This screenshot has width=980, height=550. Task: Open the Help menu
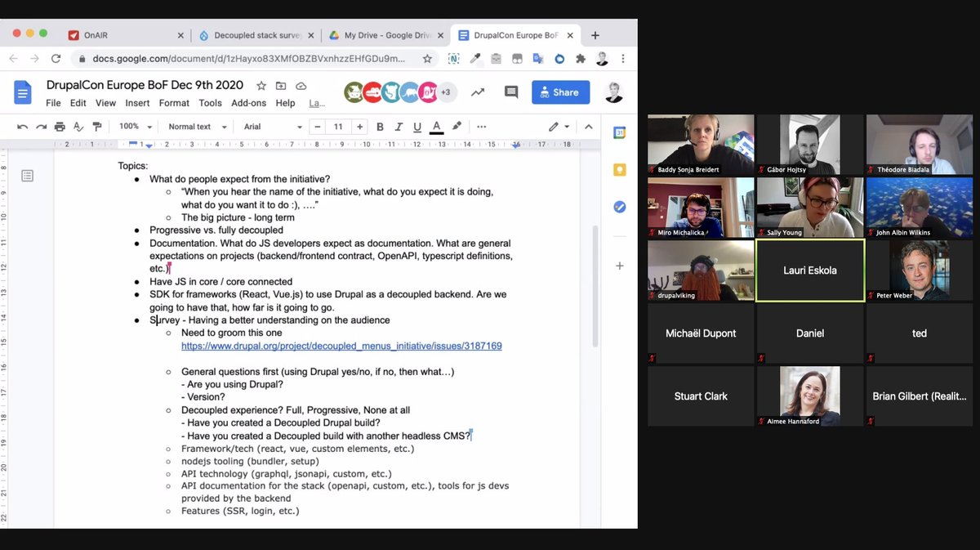(285, 103)
